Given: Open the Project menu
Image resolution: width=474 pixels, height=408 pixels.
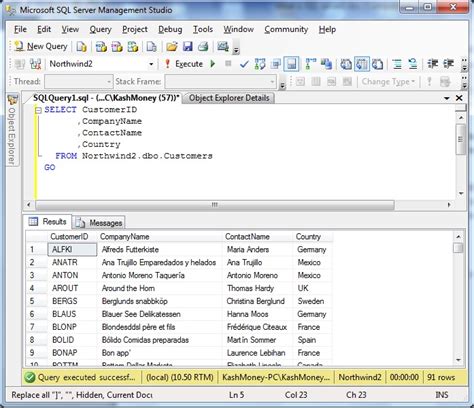Looking at the screenshot, I should (x=135, y=29).
